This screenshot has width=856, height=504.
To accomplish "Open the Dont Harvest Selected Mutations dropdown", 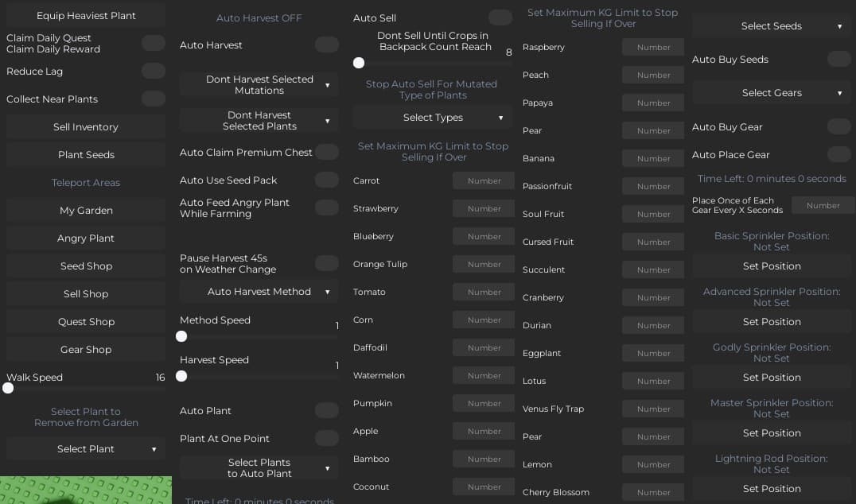I will [x=259, y=83].
